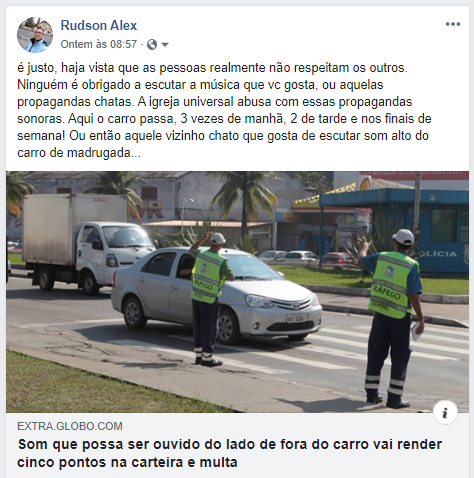Click the ellipsis after "carro de madrugada"
474x478 pixels.
click(136, 153)
